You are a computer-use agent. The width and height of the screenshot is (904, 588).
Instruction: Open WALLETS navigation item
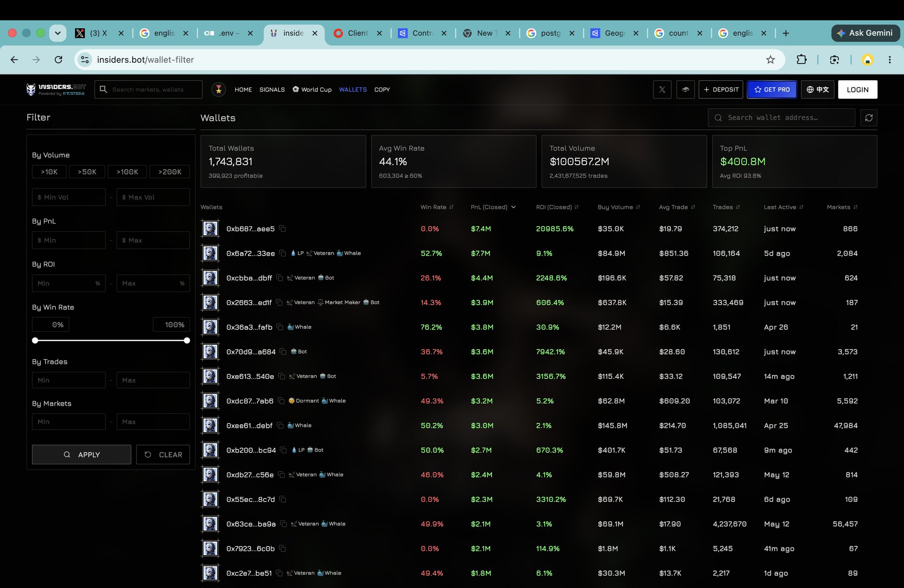coord(353,90)
